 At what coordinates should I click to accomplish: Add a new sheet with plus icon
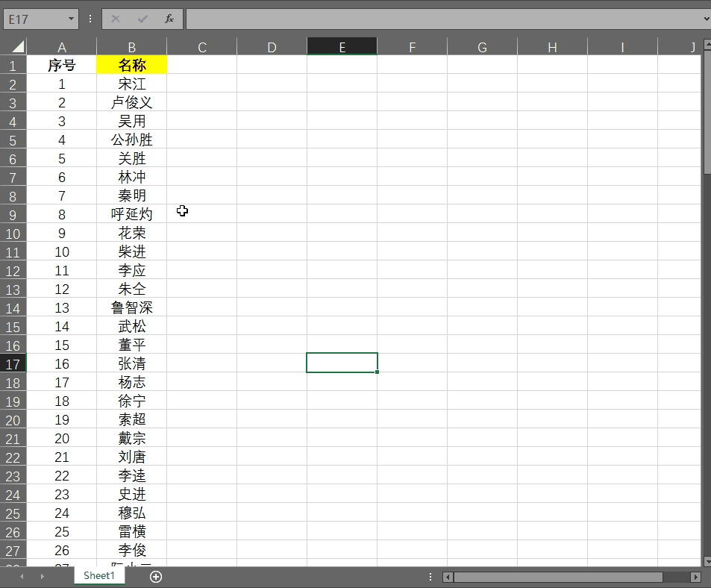pyautogui.click(x=156, y=577)
